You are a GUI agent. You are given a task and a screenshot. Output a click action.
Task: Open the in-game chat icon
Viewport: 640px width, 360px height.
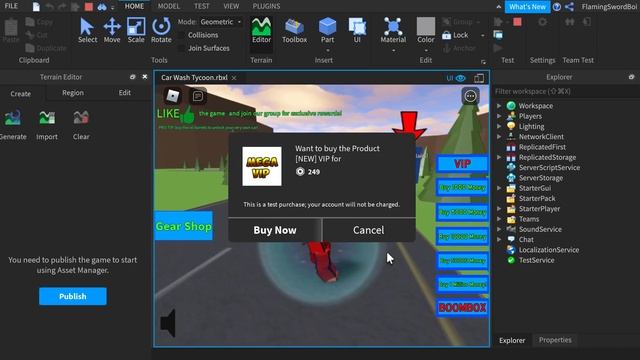(x=198, y=96)
